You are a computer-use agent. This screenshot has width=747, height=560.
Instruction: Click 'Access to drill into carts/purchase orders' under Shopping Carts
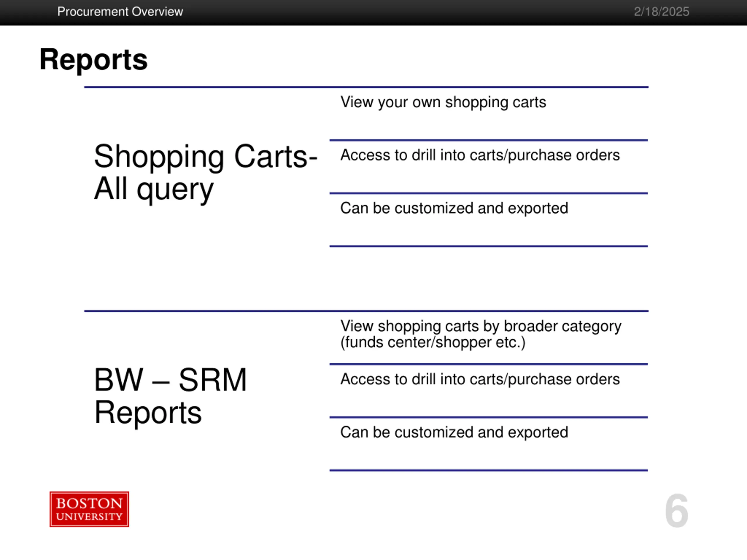point(480,155)
